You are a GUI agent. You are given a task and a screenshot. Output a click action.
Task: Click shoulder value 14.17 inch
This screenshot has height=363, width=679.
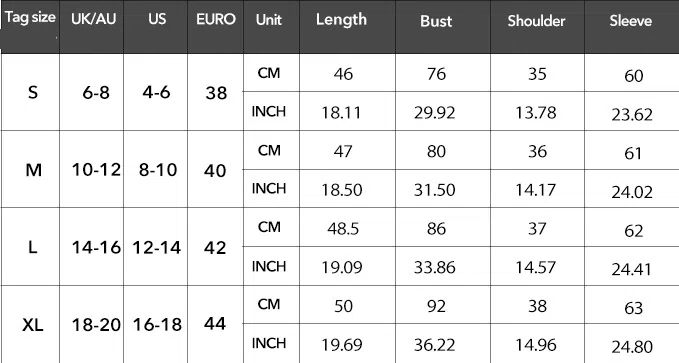(535, 190)
